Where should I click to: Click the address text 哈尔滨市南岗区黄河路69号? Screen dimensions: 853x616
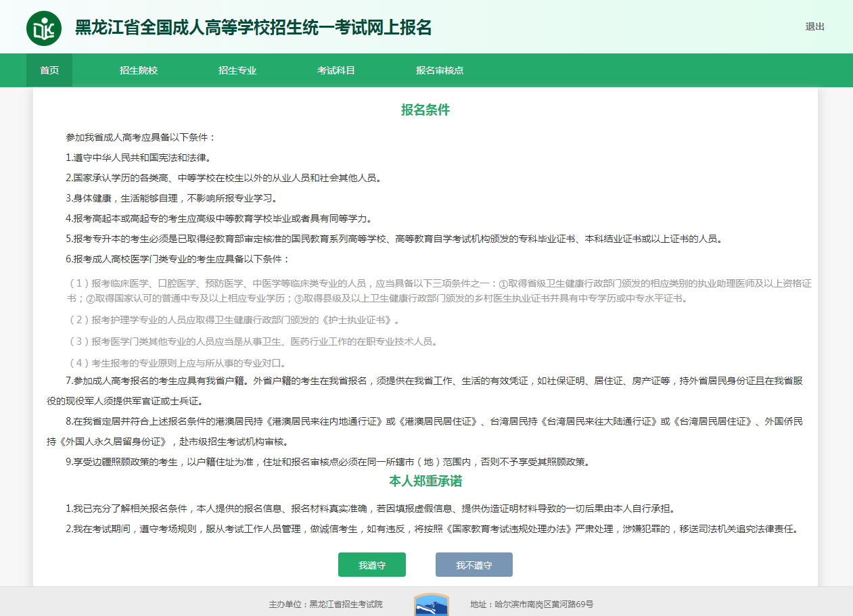click(532, 605)
